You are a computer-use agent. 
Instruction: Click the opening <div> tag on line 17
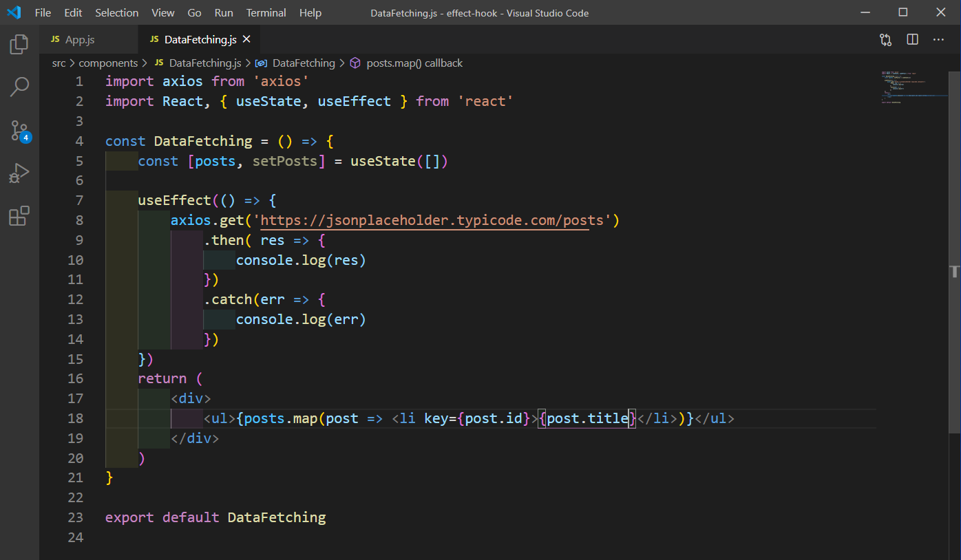pos(191,398)
